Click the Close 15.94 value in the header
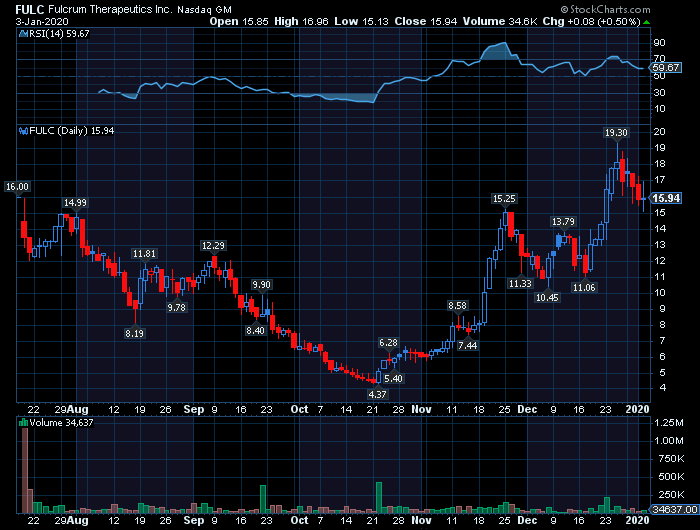 click(425, 21)
